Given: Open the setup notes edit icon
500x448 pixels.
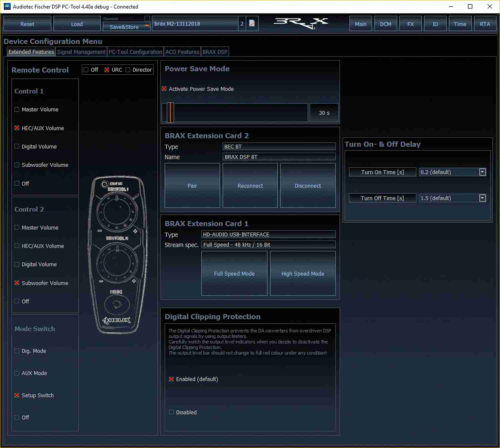Looking at the screenshot, I should point(252,24).
